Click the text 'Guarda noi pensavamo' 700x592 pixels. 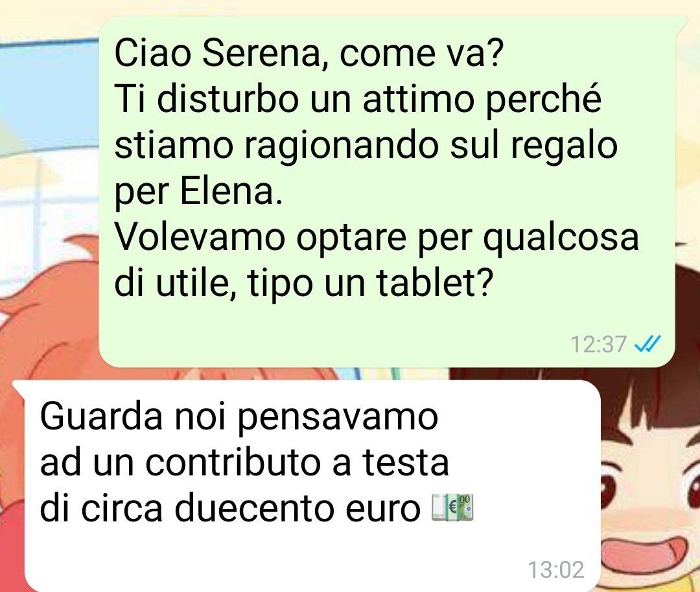239,416
